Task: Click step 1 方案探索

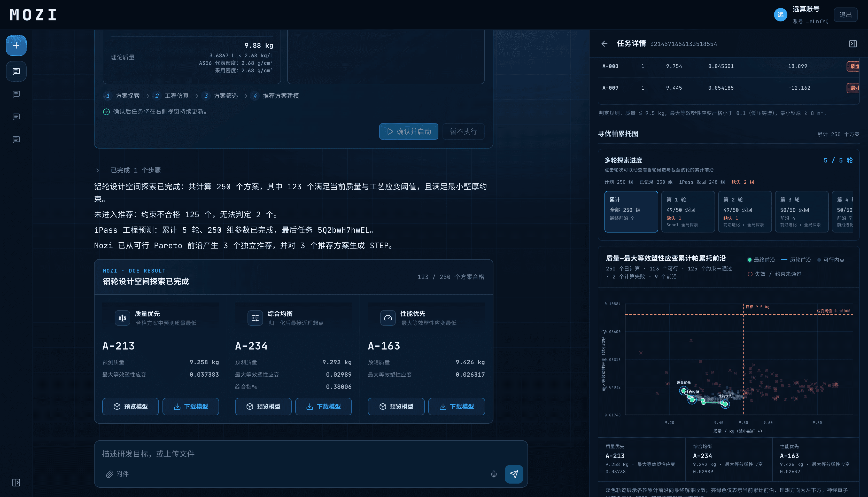Action: [121, 96]
